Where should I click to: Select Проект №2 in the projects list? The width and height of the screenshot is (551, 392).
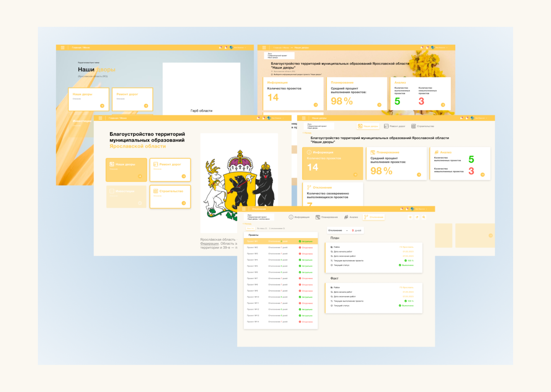[x=253, y=247]
